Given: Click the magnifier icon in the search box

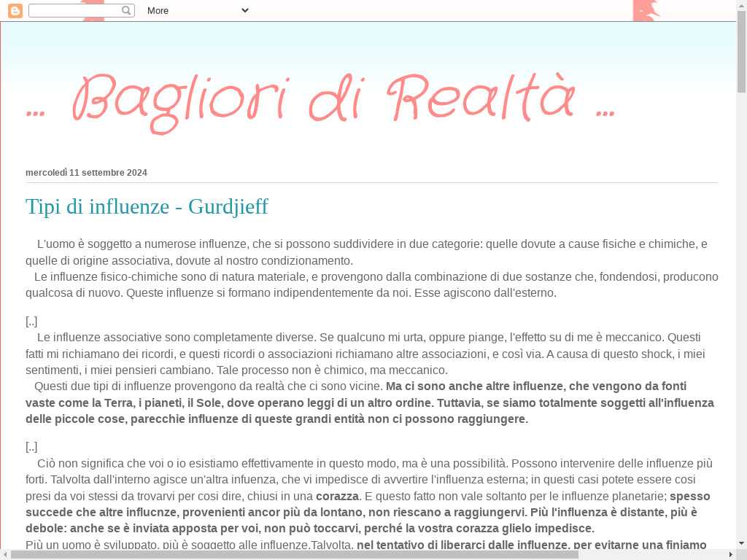Looking at the screenshot, I should pos(126,10).
